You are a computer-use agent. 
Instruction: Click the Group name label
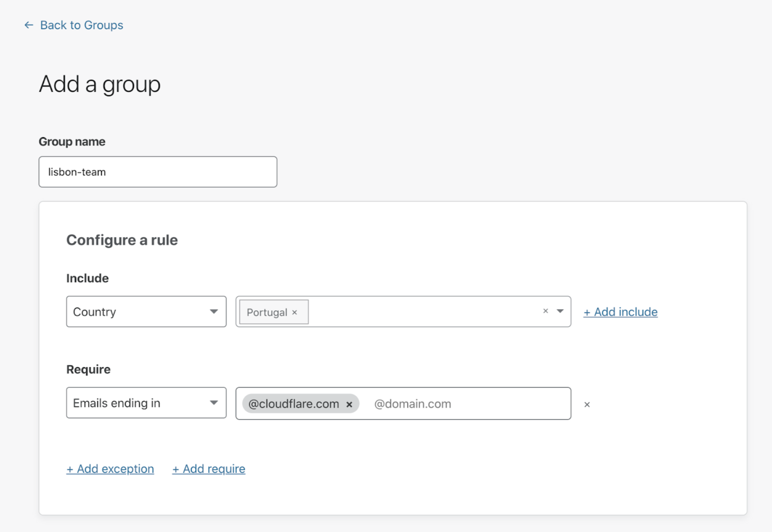(x=72, y=141)
